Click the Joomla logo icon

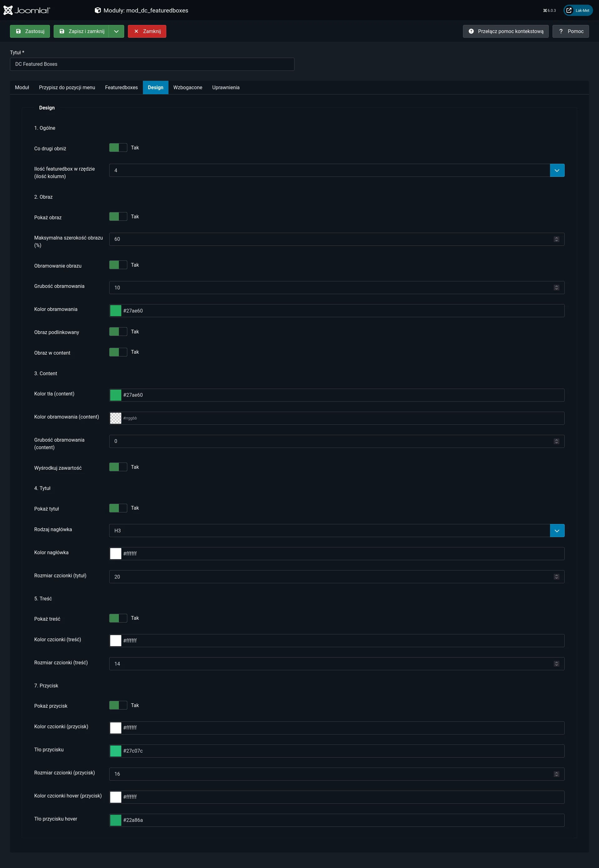8,11
